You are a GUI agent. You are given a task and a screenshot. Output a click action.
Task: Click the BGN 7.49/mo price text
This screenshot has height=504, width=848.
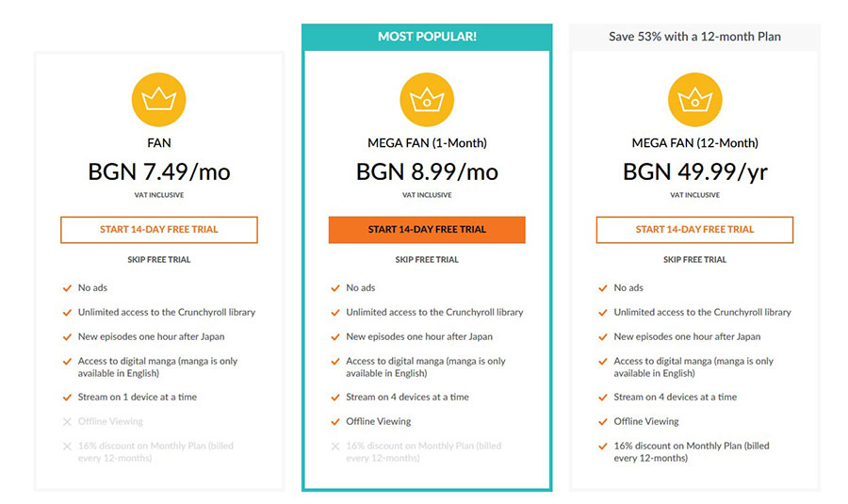pyautogui.click(x=158, y=172)
